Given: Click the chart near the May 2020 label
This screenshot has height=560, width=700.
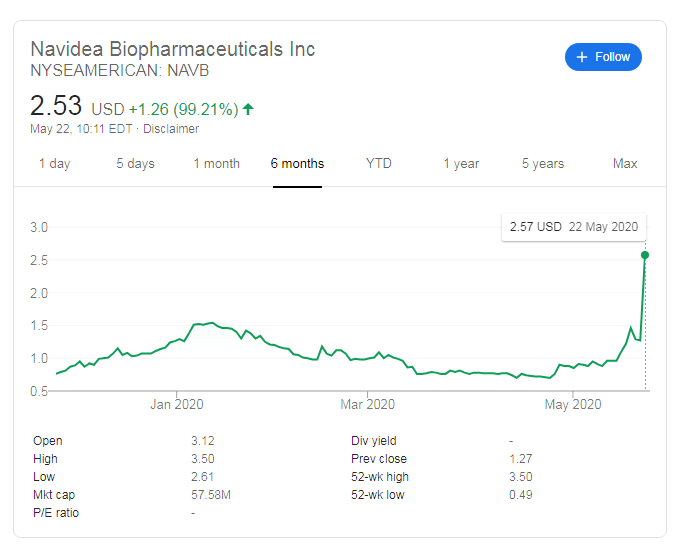Looking at the screenshot, I should tap(572, 366).
